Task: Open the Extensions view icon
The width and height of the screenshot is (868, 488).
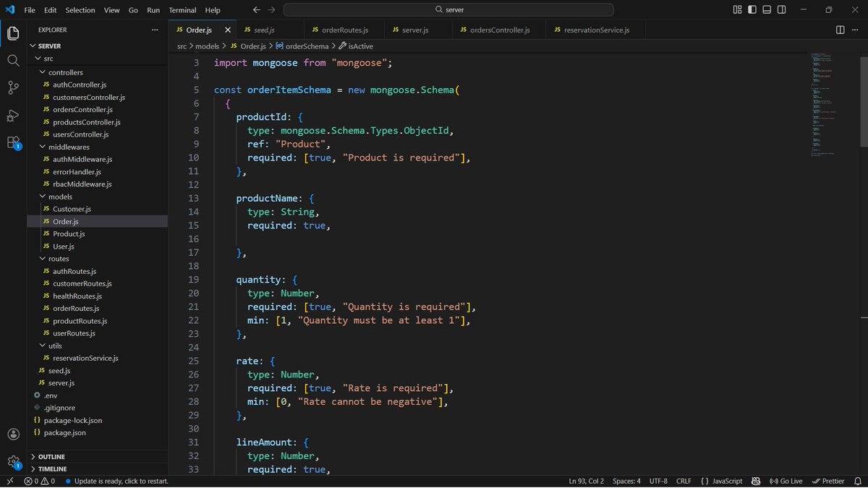Action: 13,142
